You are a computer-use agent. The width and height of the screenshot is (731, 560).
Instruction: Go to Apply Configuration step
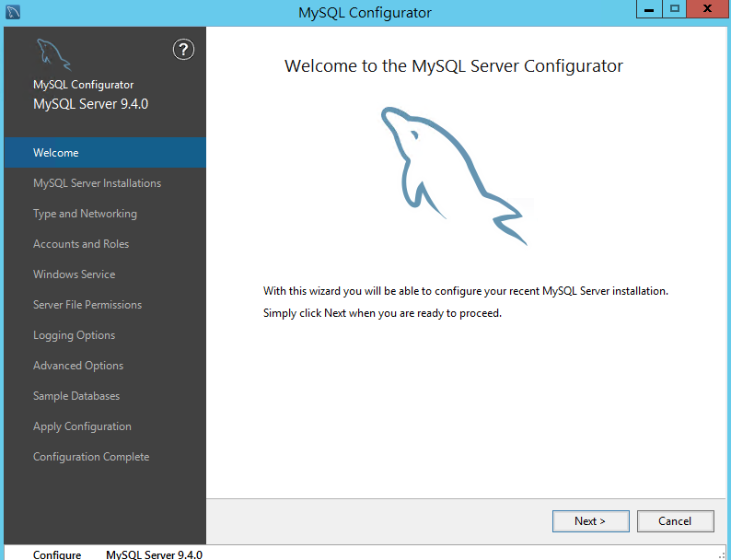pyautogui.click(x=82, y=426)
